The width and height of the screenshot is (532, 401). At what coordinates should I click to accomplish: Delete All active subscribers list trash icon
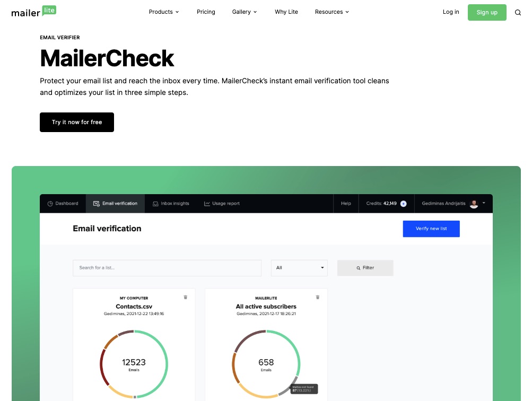318,297
